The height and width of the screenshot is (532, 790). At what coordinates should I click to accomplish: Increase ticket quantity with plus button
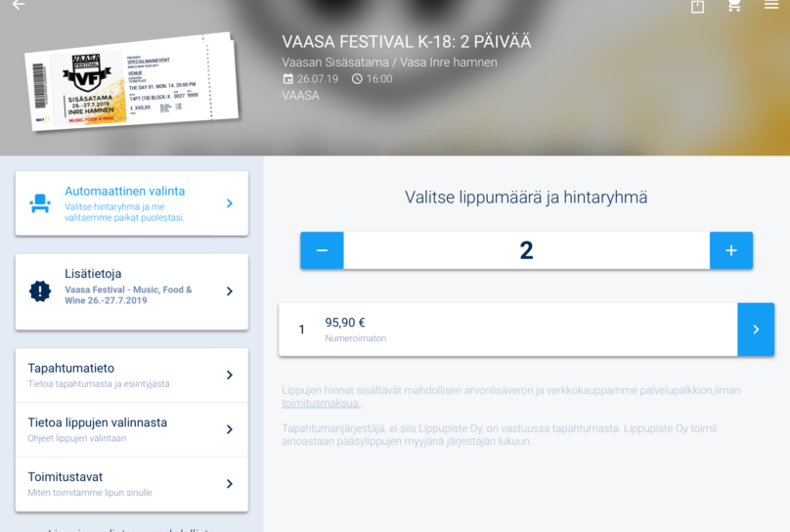pos(731,250)
